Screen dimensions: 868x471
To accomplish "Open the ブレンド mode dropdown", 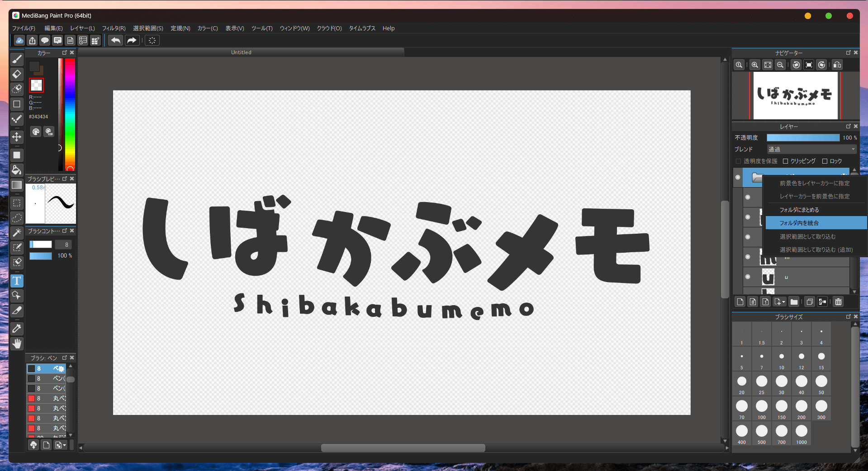I will pos(811,150).
